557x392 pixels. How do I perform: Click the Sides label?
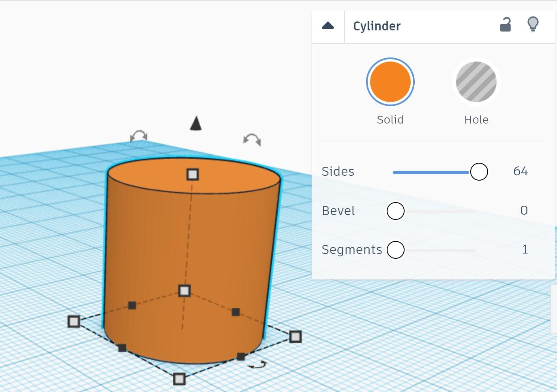point(338,172)
